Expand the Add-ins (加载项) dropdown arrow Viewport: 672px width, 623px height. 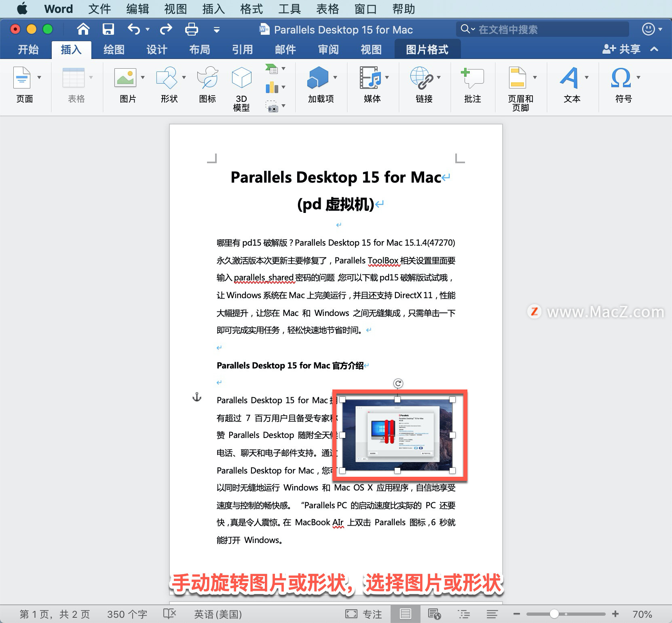click(335, 77)
